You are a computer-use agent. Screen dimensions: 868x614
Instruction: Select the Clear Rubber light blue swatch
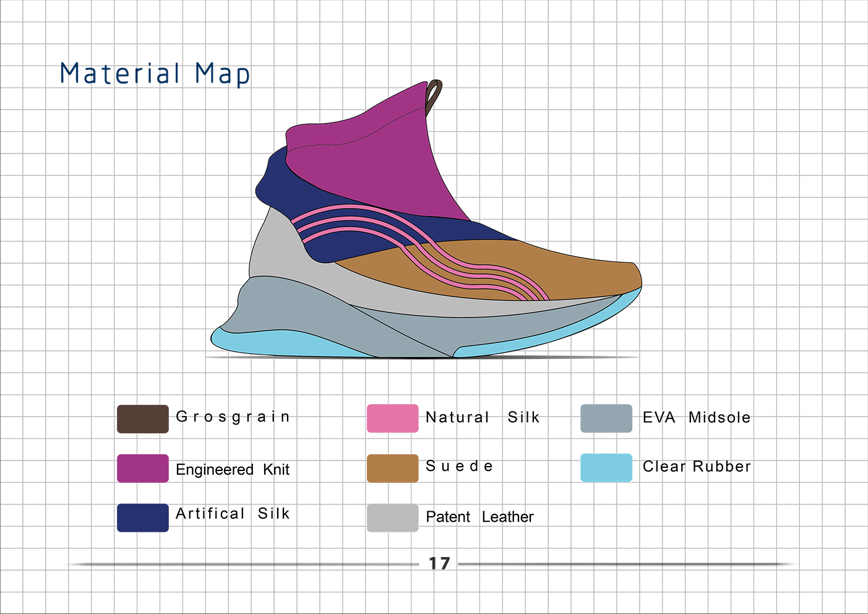tap(606, 468)
